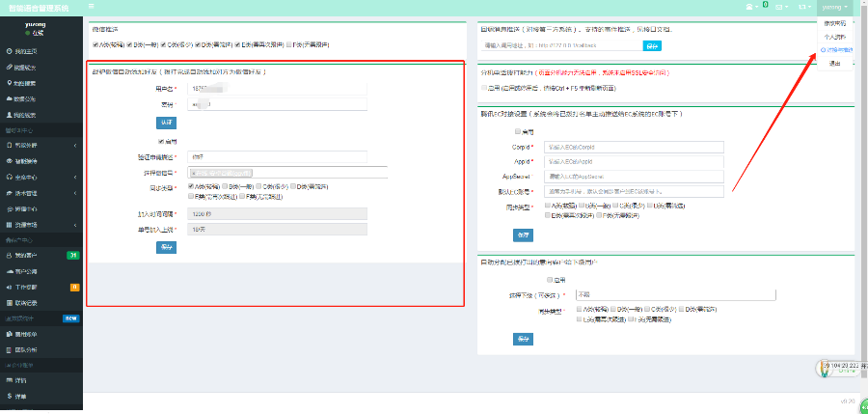The image size is (868, 414).
Task: Open the sidebar item with the pencil icon
Action: point(41,68)
